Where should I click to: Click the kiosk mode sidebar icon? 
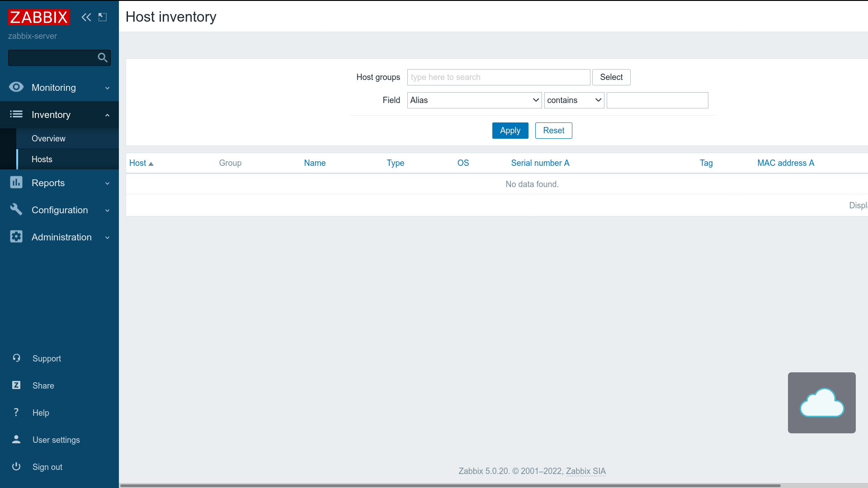[x=103, y=17]
